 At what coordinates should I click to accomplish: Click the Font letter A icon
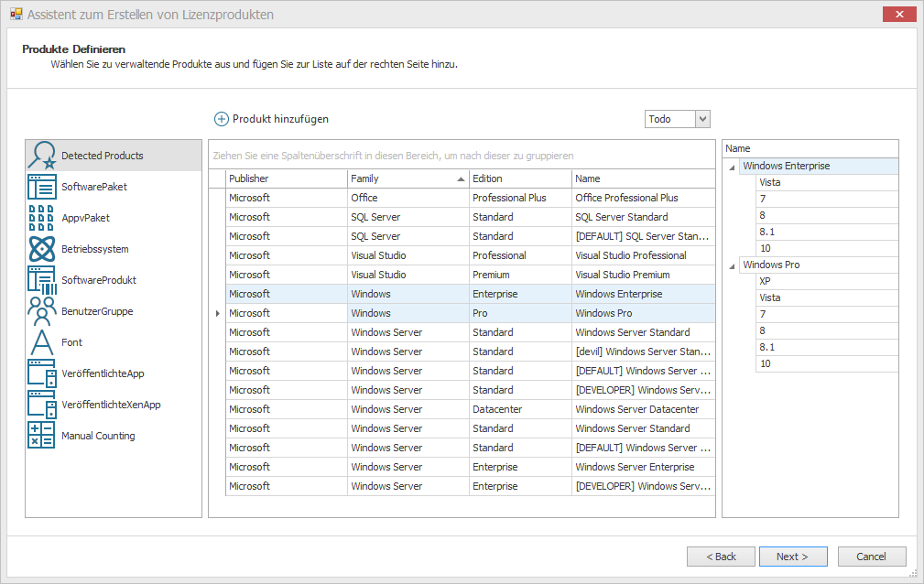[x=42, y=342]
